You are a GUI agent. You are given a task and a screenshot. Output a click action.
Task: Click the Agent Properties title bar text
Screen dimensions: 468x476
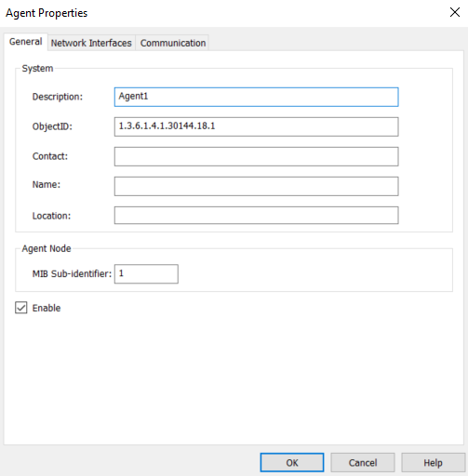(47, 13)
